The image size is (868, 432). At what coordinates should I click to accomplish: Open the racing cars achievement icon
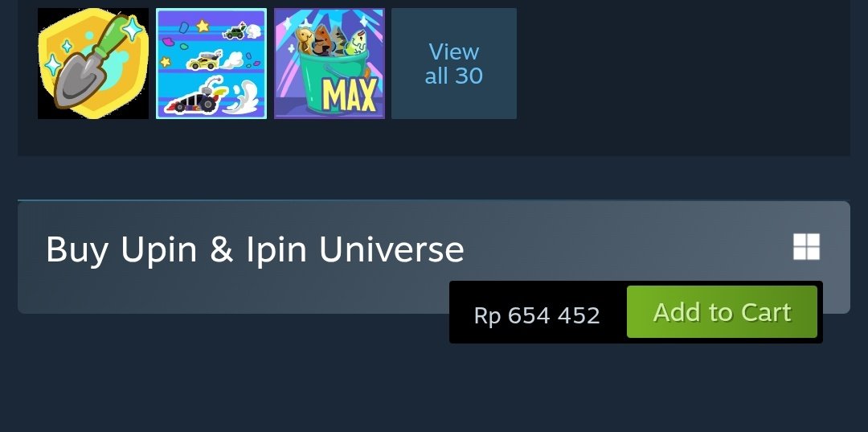click(211, 63)
